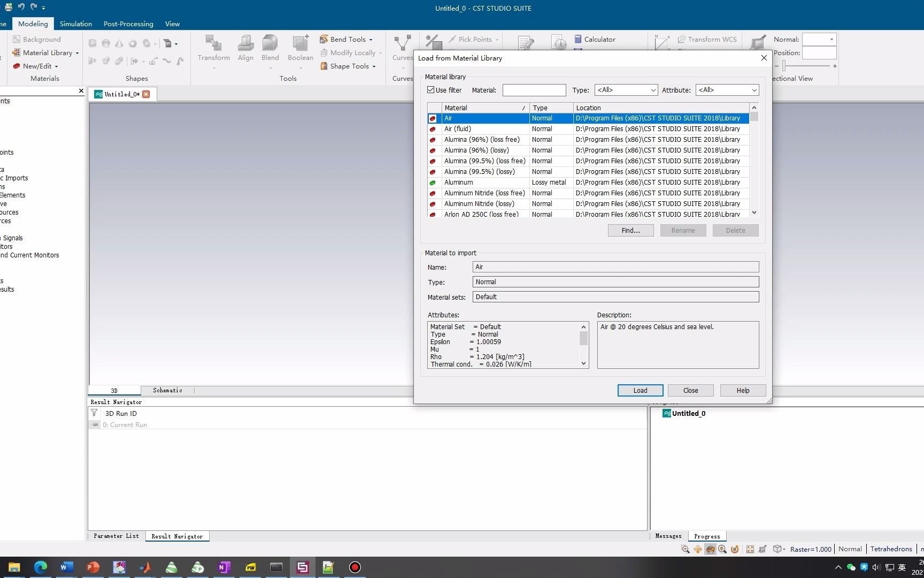This screenshot has width=924, height=578.
Task: Switch to the Schematic view tab
Action: coord(167,390)
